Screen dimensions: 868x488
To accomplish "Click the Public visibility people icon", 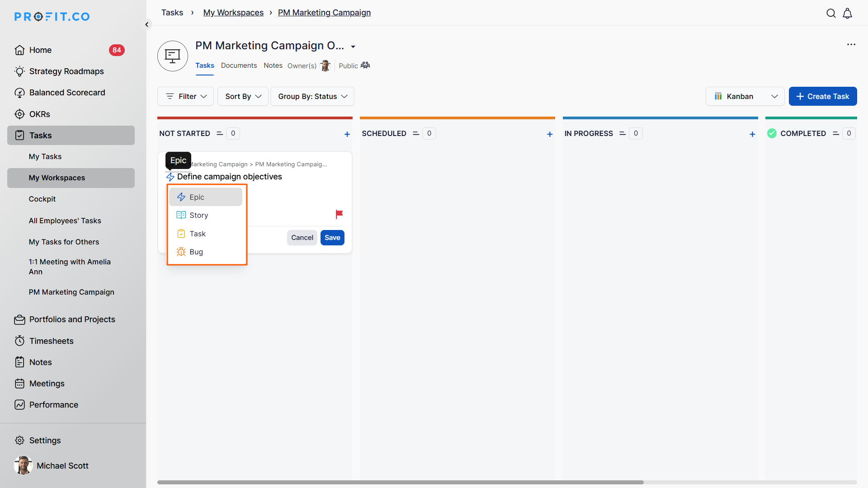I will (365, 66).
